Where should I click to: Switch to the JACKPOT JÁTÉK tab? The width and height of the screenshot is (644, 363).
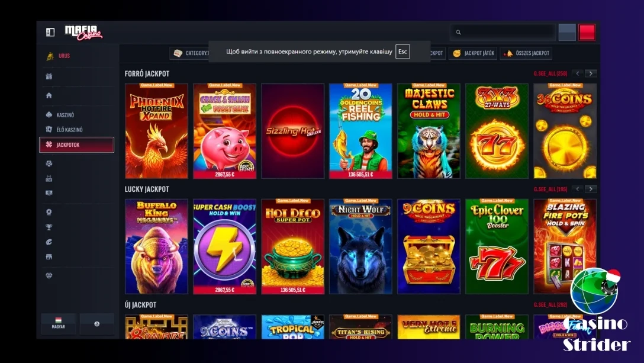click(472, 53)
